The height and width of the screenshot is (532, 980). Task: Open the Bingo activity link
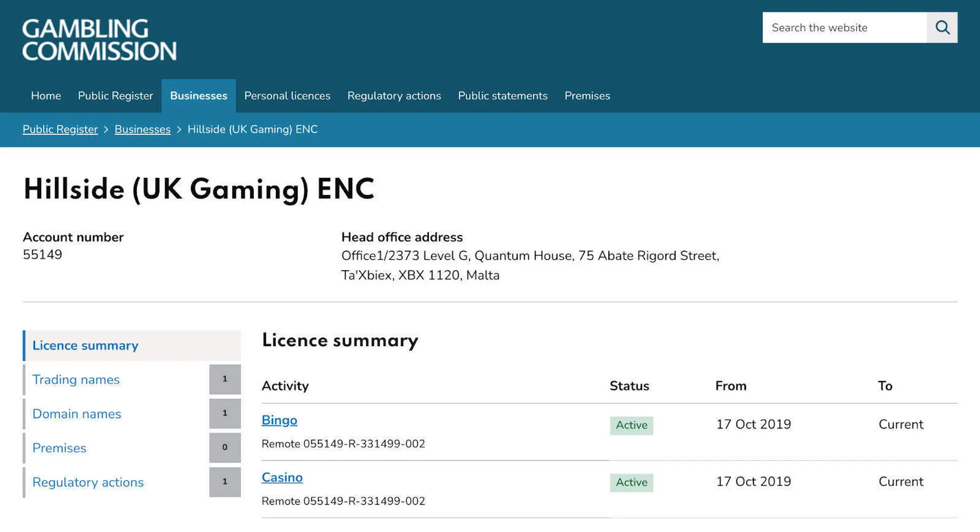coord(279,420)
